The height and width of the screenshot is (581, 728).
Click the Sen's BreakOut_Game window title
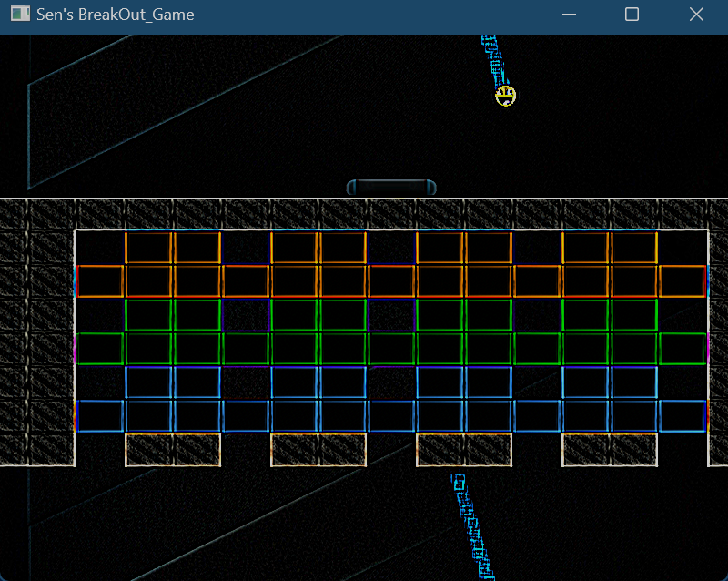[115, 15]
